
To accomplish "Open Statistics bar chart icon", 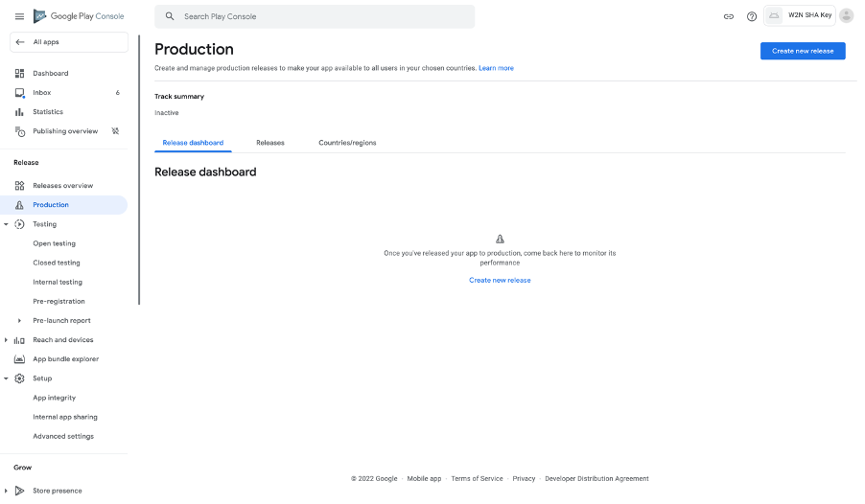I will click(x=19, y=112).
